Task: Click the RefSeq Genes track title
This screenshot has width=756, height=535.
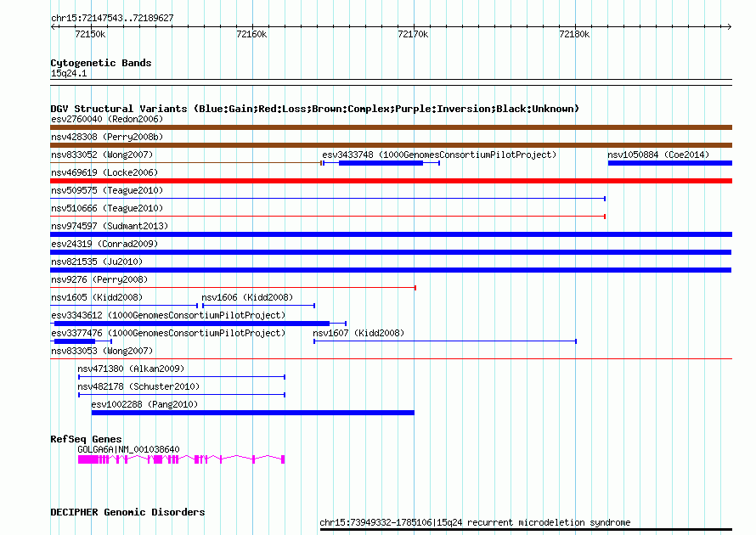Action: tap(86, 439)
